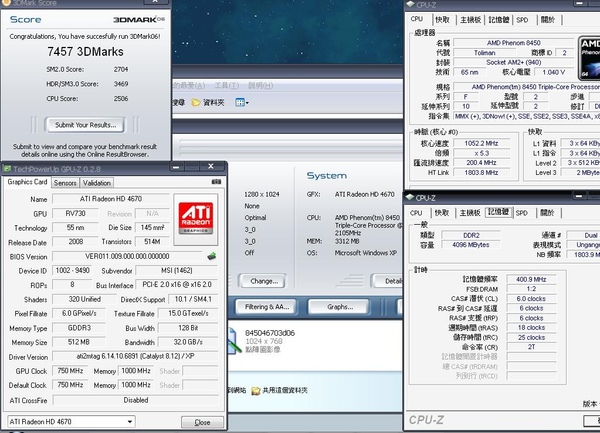Close the GPU-Z window via title bar
The image size is (600, 433).
(x=210, y=166)
